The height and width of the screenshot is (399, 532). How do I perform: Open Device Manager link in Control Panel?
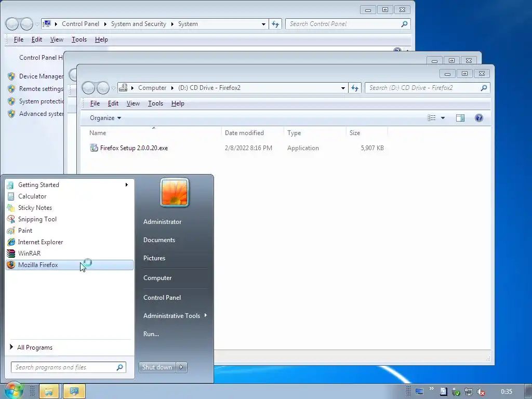(x=41, y=76)
